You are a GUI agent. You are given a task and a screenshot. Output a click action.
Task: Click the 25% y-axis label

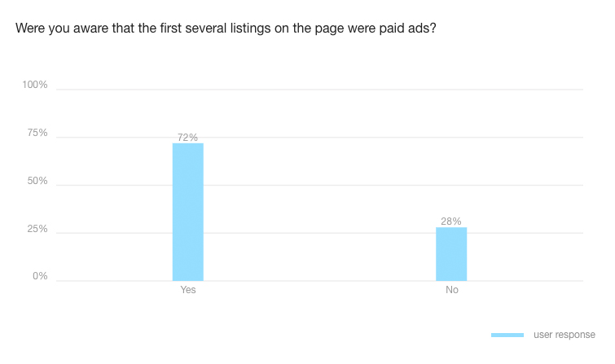pos(37,229)
